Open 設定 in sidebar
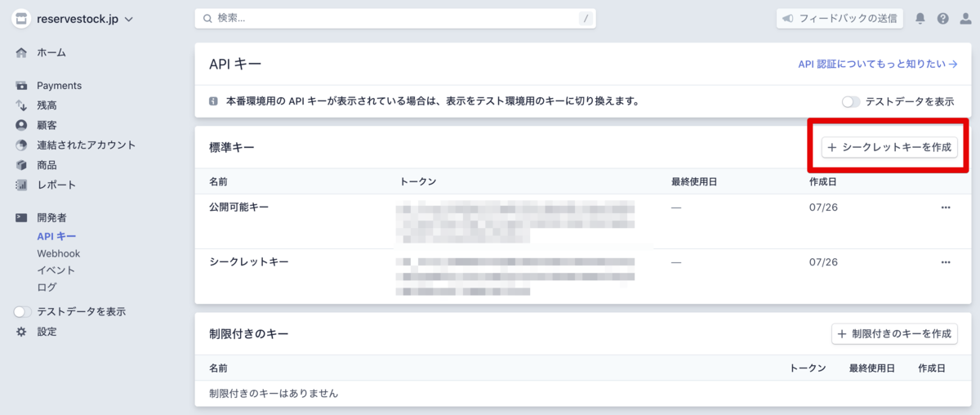Screen dimensions: 980x415 click(x=47, y=332)
